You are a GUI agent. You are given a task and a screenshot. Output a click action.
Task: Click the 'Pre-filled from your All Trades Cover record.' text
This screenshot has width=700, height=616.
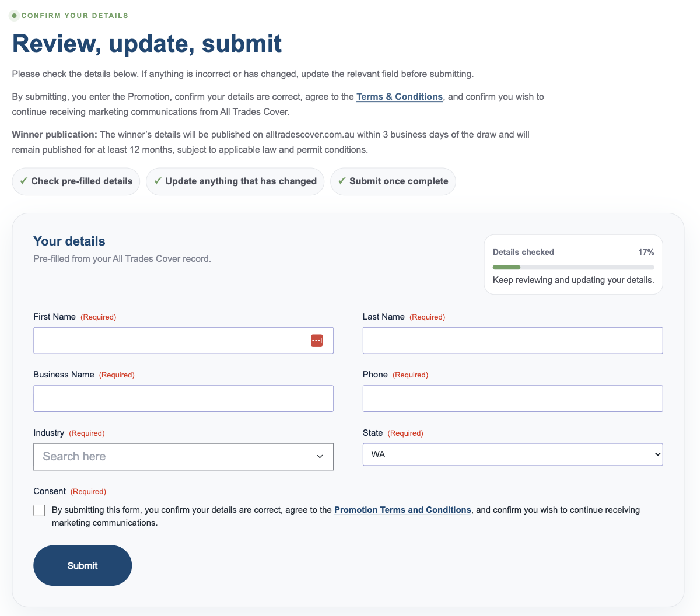coord(123,259)
